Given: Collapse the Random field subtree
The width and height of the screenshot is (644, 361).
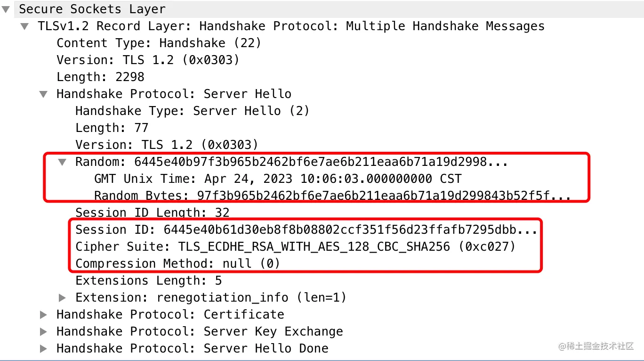Looking at the screenshot, I should point(62,162).
